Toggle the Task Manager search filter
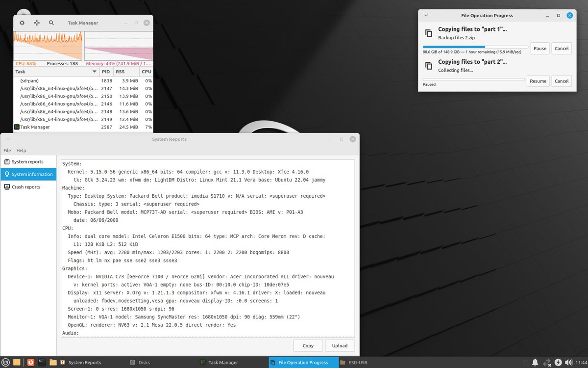 click(51, 23)
